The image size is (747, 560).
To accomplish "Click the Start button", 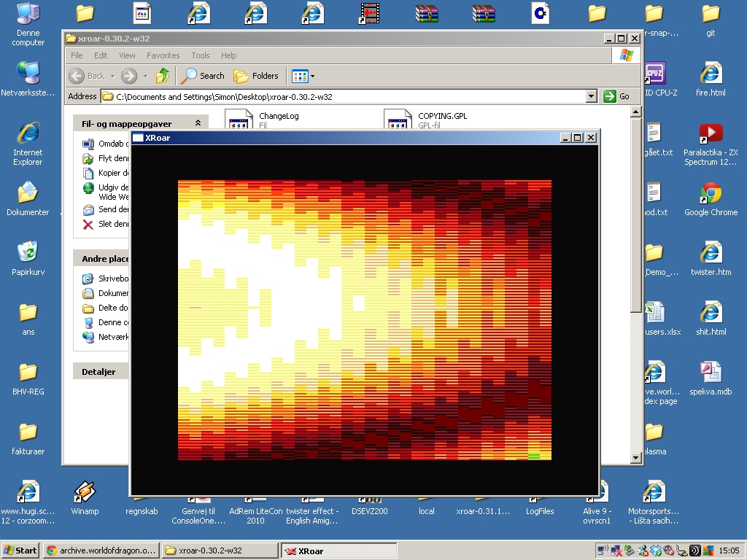I will click(20, 551).
